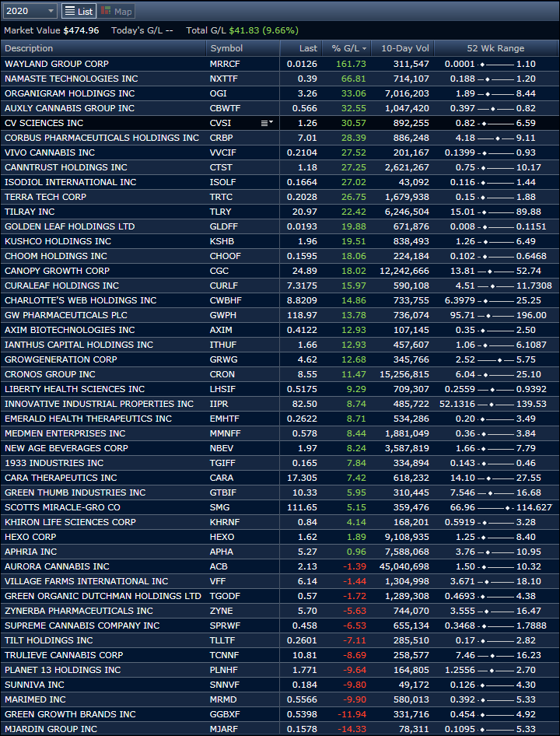Select SCOTTS MIRACLE-GRO CO
The height and width of the screenshot is (736, 560).
click(62, 507)
